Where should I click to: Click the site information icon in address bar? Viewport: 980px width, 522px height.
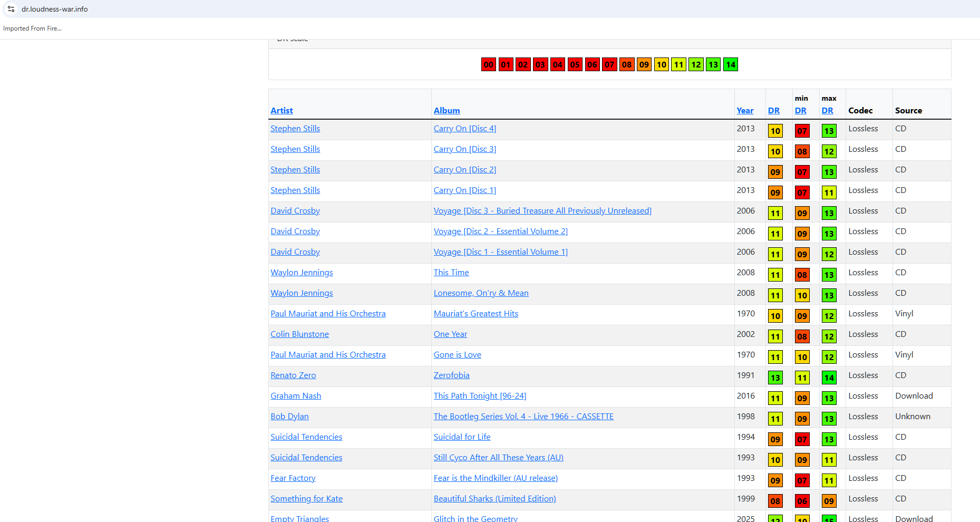(11, 9)
